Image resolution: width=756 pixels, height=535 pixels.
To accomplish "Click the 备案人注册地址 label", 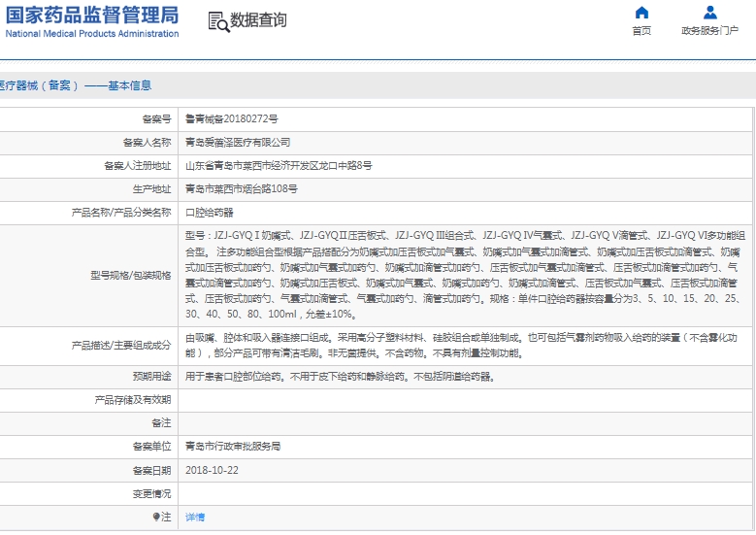I will coord(138,166).
